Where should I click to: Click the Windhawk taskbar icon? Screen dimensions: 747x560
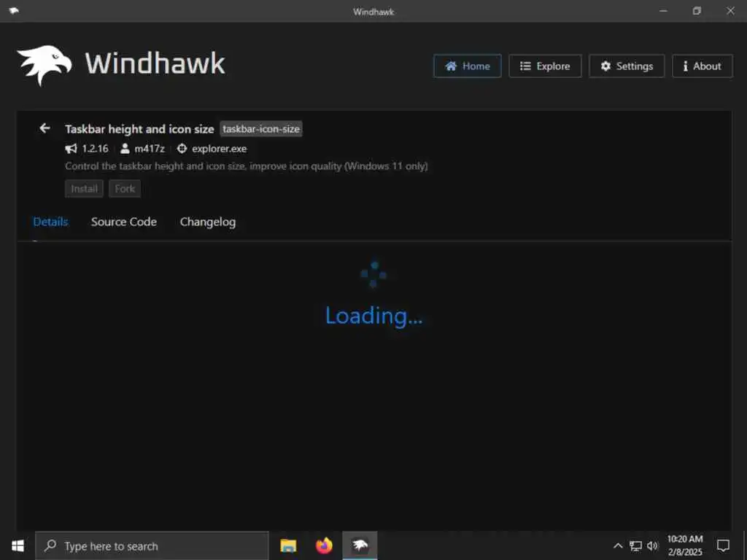pos(360,545)
